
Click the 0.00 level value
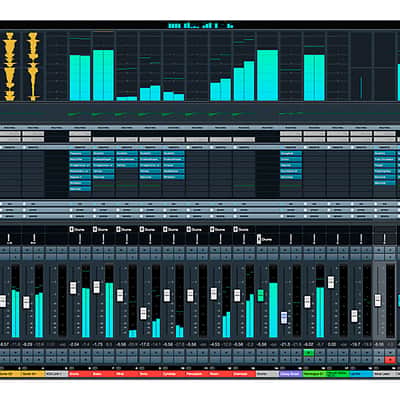(332, 344)
